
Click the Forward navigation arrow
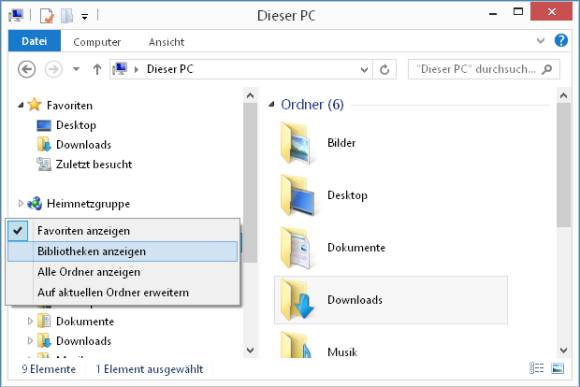pos(54,69)
